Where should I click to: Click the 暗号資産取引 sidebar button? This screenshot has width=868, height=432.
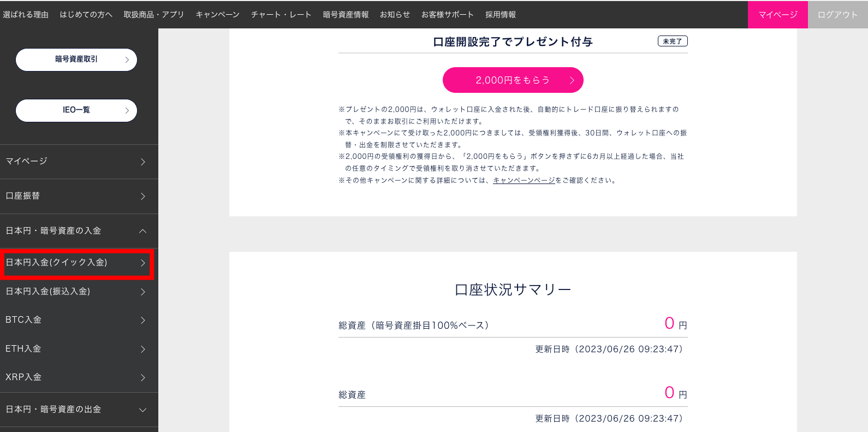76,60
